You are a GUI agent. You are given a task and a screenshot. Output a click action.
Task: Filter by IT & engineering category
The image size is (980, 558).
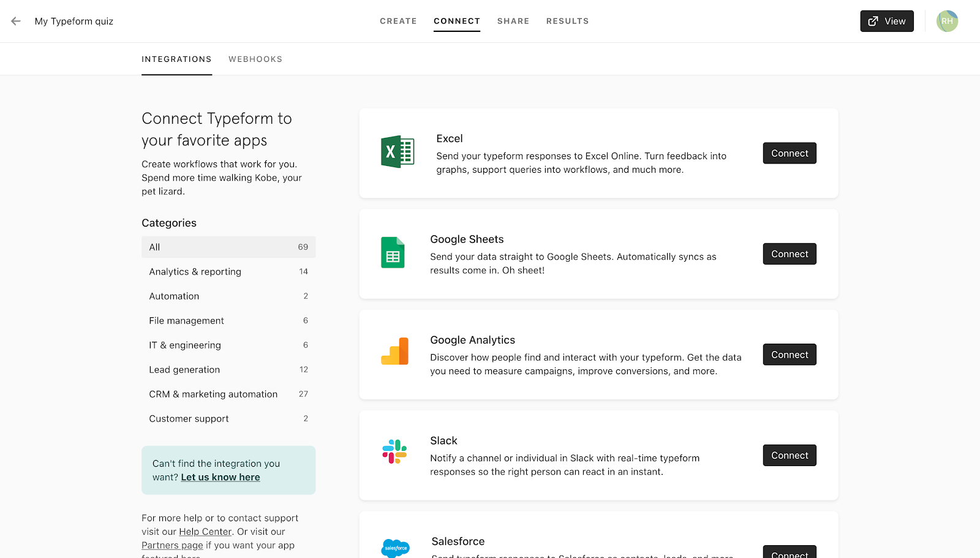point(228,345)
